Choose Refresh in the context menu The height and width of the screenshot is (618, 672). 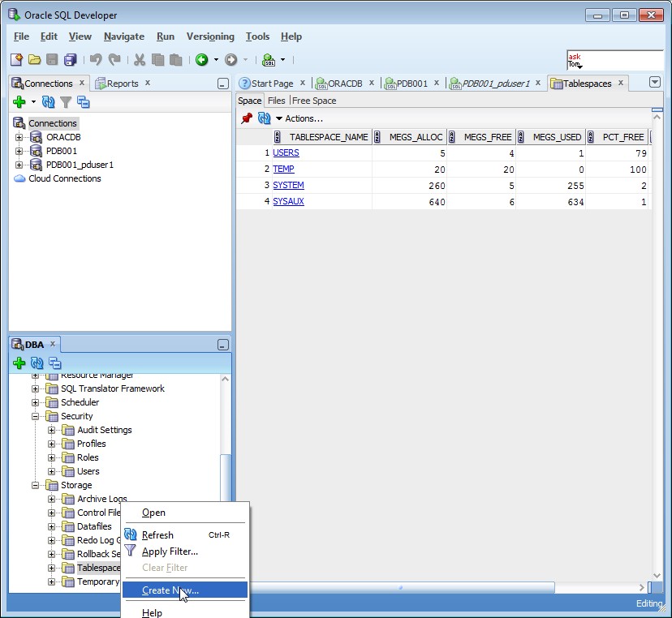click(185, 535)
